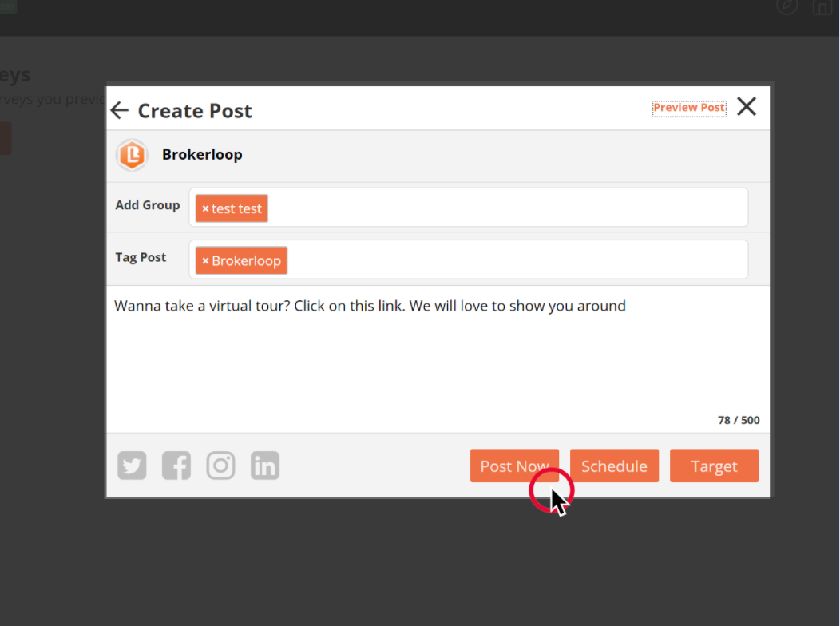
Task: Select the Brokerloop tag chip
Action: click(x=242, y=260)
